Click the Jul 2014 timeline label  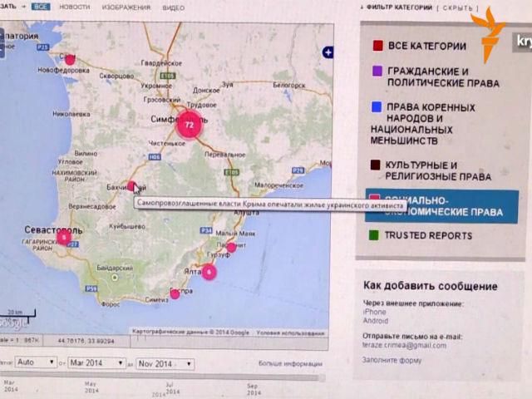point(171,388)
